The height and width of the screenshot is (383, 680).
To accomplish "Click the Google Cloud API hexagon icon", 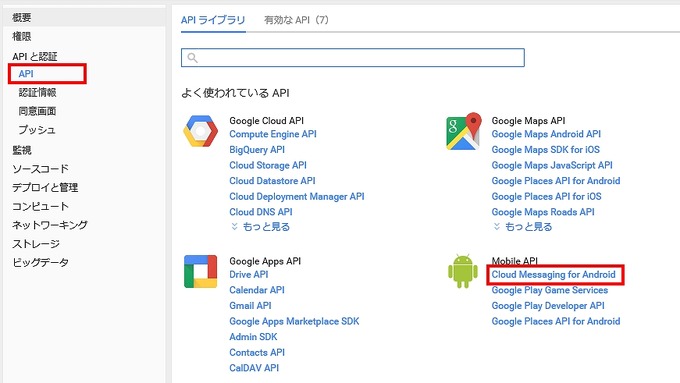I will tap(200, 131).
